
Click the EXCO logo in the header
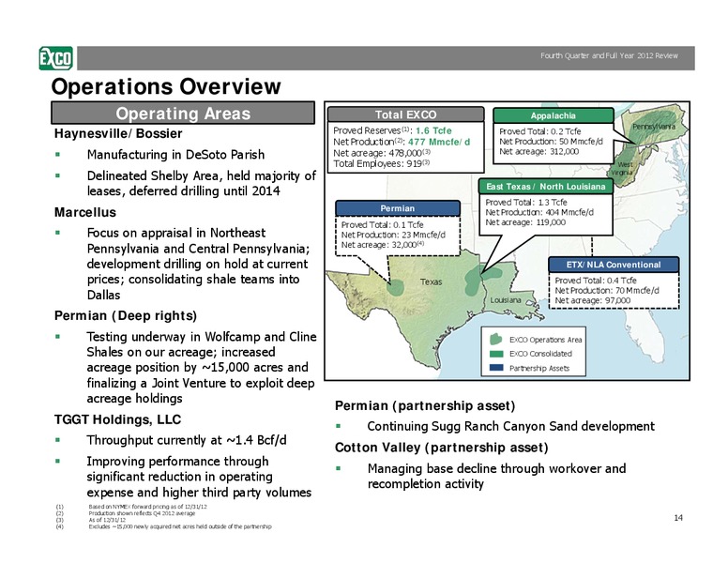click(55, 58)
